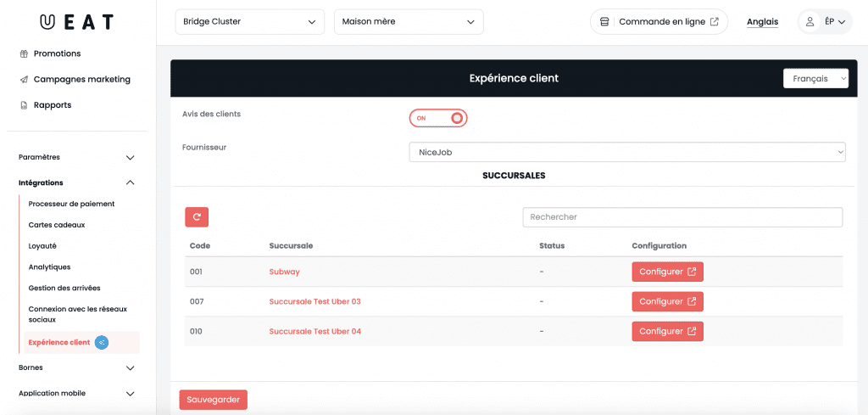Click the external-link icon next to Commande en ligne

coord(715,22)
